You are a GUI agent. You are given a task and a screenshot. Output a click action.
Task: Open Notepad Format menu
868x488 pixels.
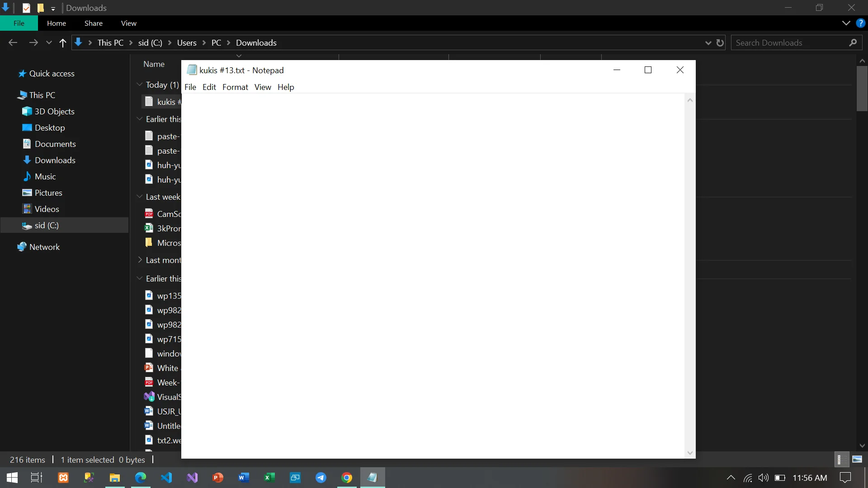(235, 87)
